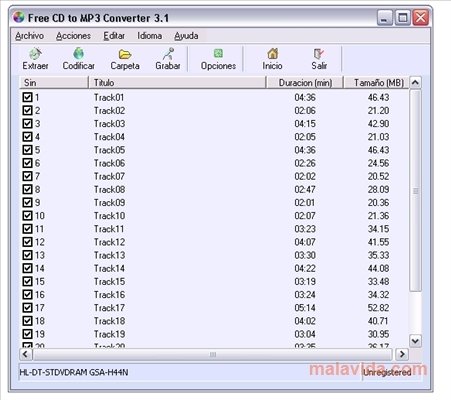Toggle the checkbox for track 10
This screenshot has height=400, width=451.
pyautogui.click(x=27, y=216)
